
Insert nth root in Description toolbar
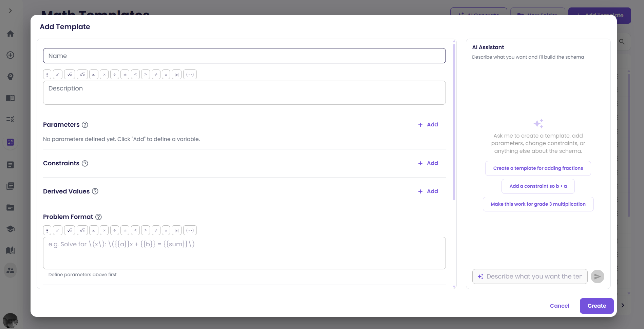[x=82, y=75]
